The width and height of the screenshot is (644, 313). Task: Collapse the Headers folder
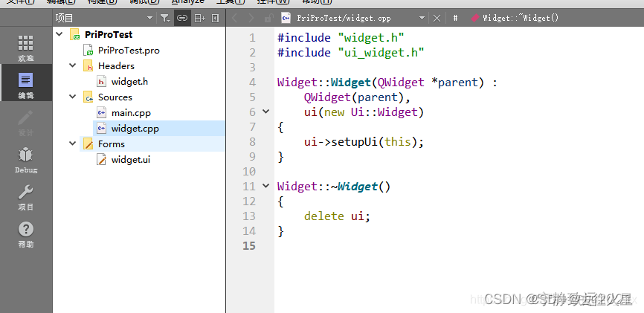(x=73, y=65)
